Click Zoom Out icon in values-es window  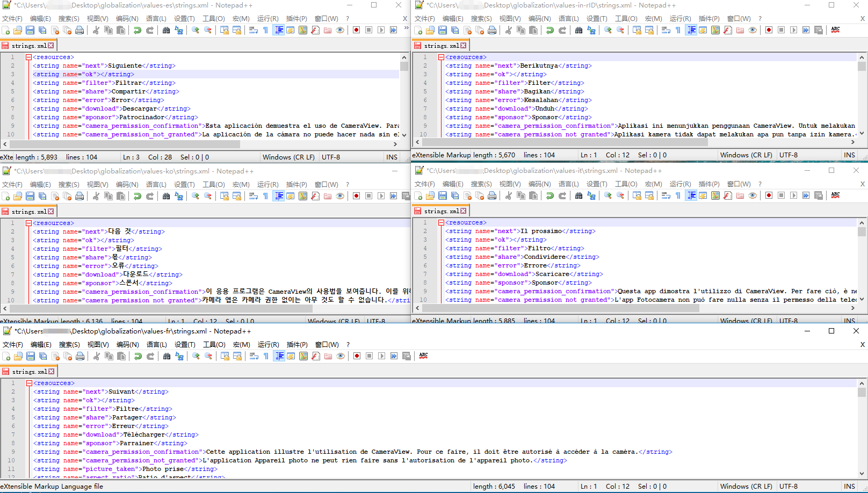tap(208, 30)
